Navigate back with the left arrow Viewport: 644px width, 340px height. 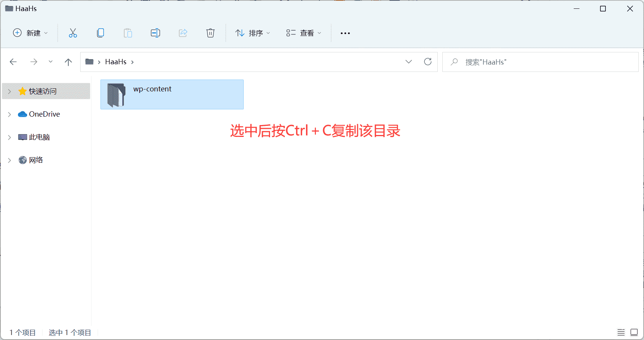(13, 62)
